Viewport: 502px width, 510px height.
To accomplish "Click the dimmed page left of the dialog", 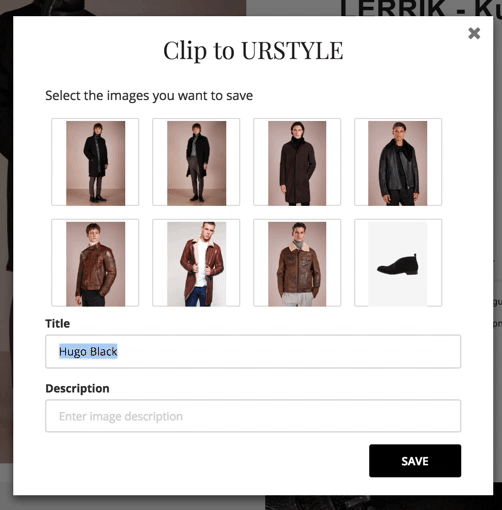I will [x=6, y=233].
